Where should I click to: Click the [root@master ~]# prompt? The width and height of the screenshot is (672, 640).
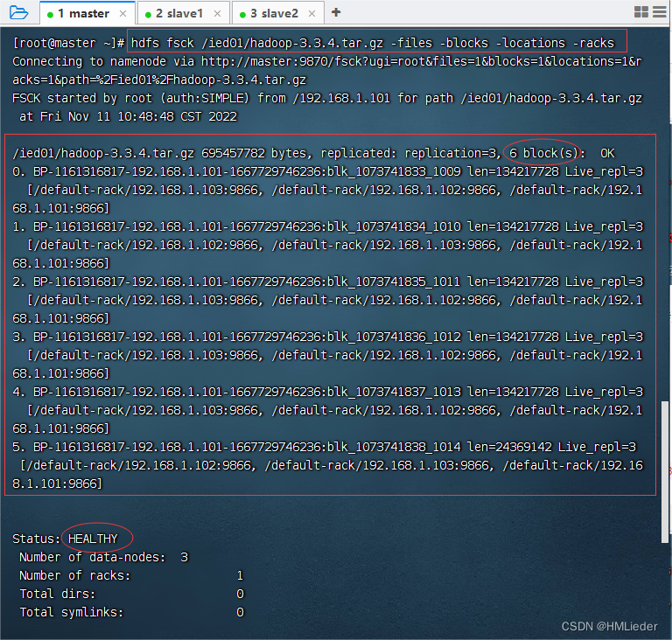click(68, 43)
